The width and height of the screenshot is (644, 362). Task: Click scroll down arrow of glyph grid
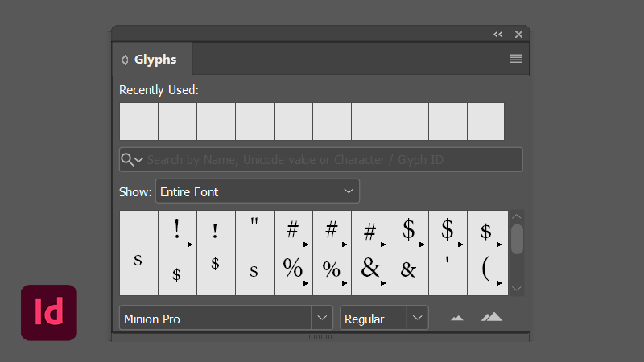(x=517, y=288)
